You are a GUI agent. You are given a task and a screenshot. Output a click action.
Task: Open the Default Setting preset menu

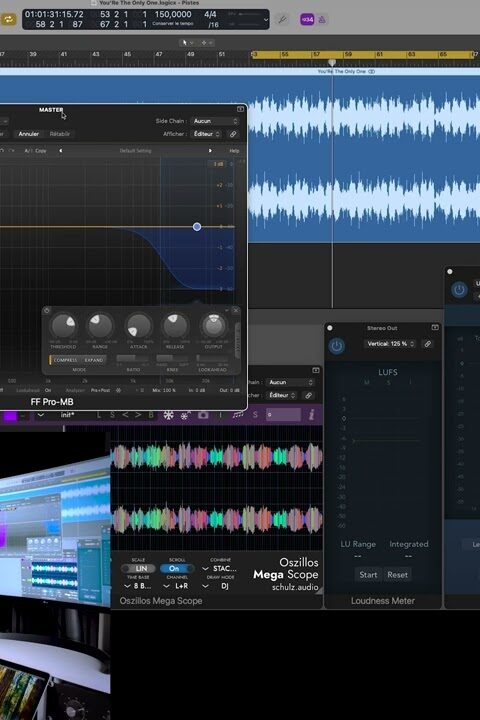click(x=135, y=151)
